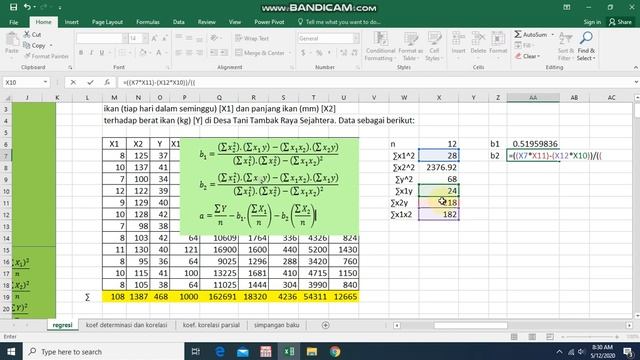This screenshot has height=360, width=640.
Task: Click the Format cells icon
Action: 498,43
